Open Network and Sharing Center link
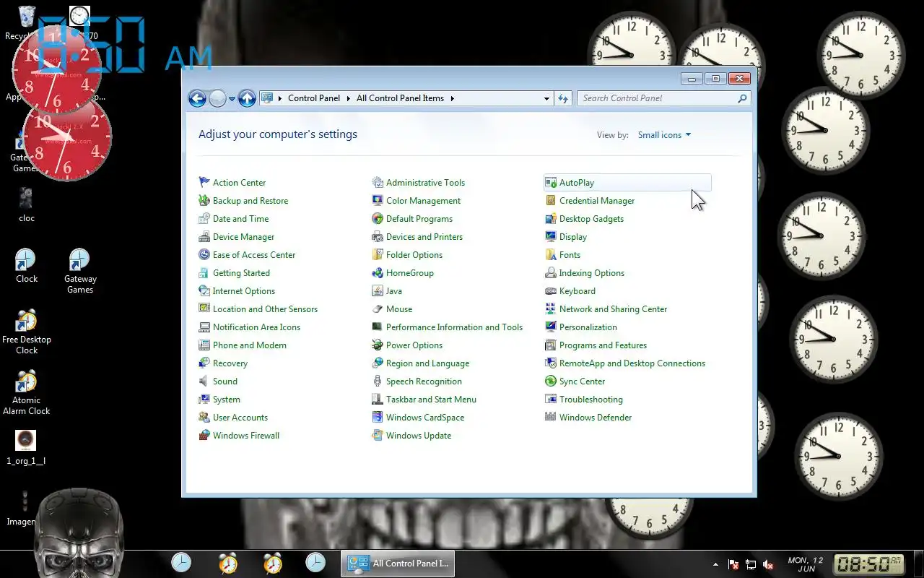Viewport: 924px width, 578px height. pyautogui.click(x=613, y=309)
